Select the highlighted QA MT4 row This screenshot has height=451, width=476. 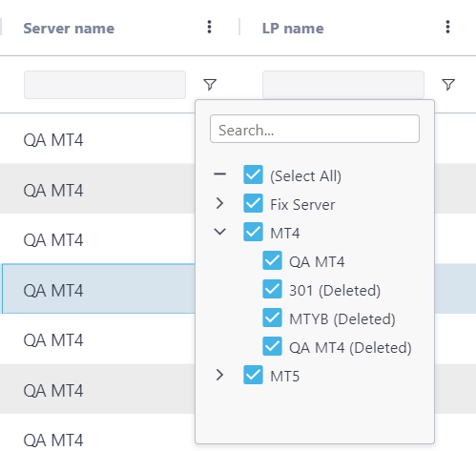(98, 289)
